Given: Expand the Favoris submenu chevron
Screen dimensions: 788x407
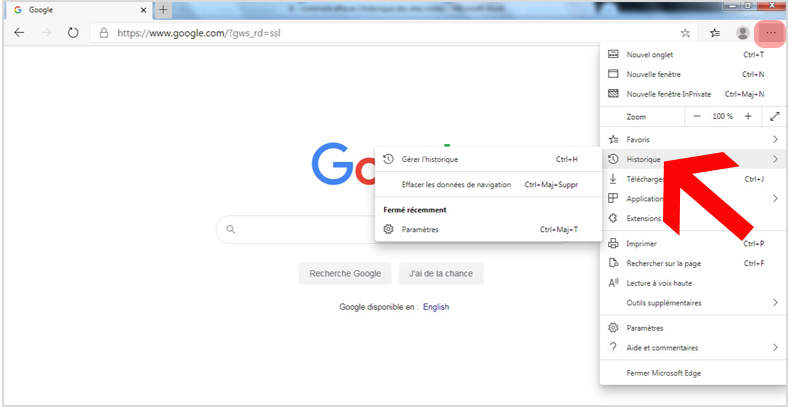Looking at the screenshot, I should pos(775,139).
